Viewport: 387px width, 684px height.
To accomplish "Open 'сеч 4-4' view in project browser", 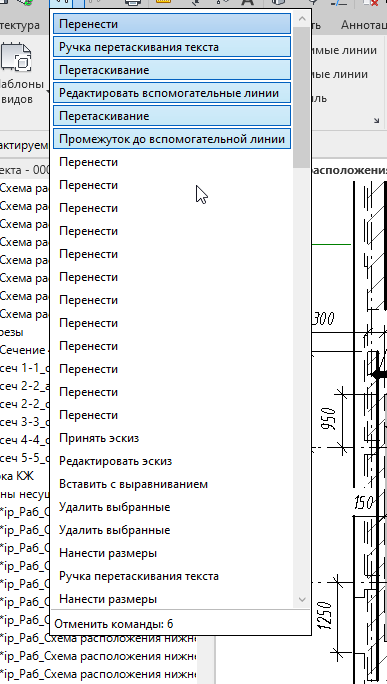I will pos(24,440).
